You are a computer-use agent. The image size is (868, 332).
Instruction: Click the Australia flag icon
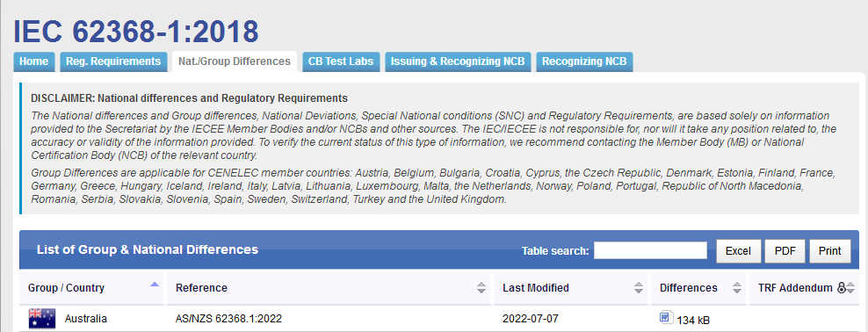42,319
